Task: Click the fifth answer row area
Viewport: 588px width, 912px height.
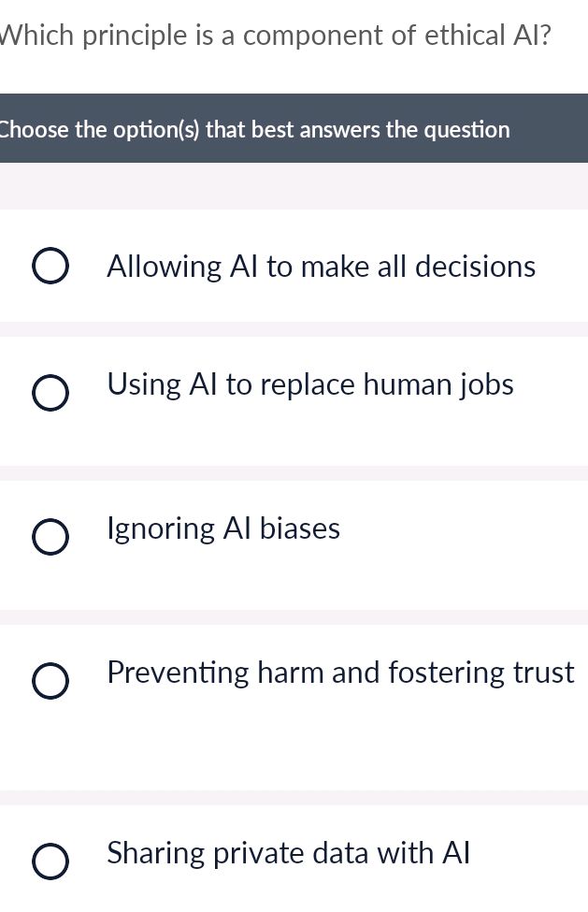Action: tap(294, 856)
